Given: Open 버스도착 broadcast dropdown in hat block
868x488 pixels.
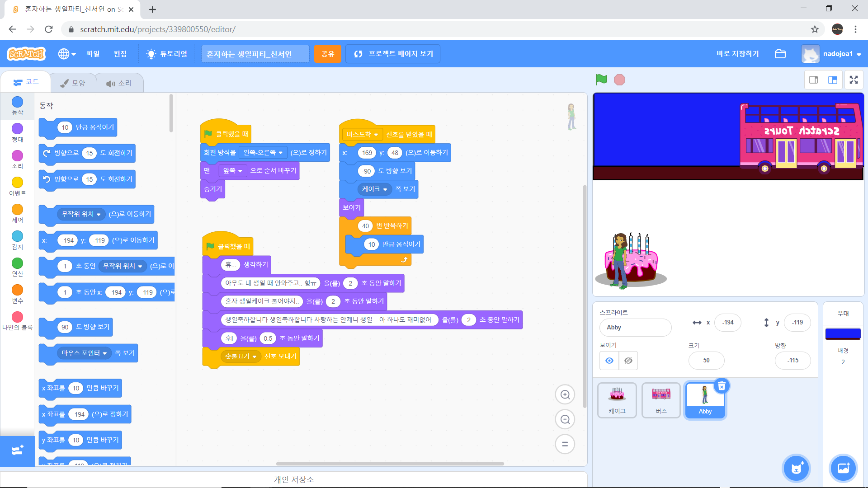Looking at the screenshot, I should (362, 135).
